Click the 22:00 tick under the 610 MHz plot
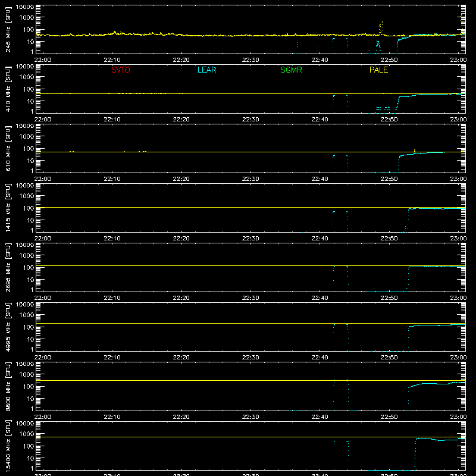 coord(43,179)
